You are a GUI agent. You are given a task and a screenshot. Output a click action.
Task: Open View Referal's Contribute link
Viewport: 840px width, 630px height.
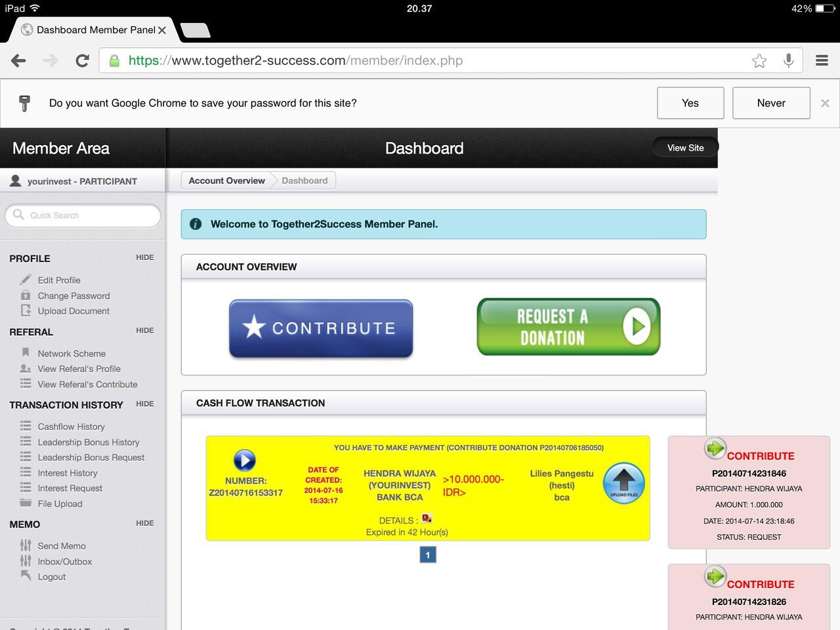pyautogui.click(x=87, y=385)
